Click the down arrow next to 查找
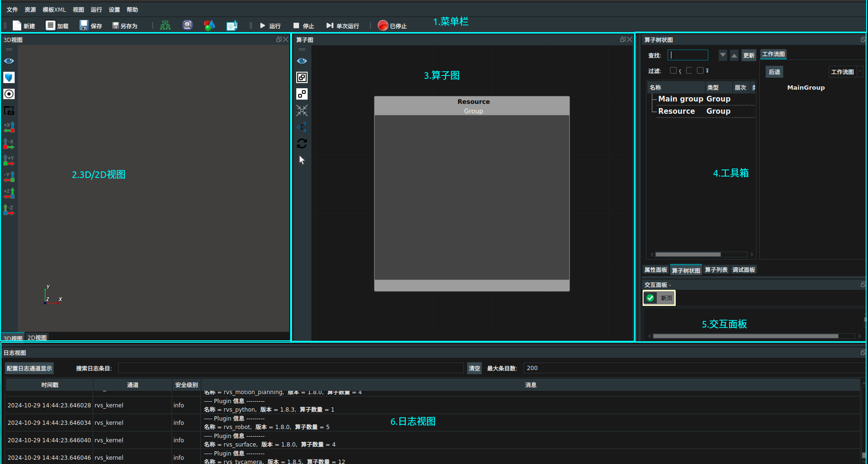 pyautogui.click(x=723, y=55)
